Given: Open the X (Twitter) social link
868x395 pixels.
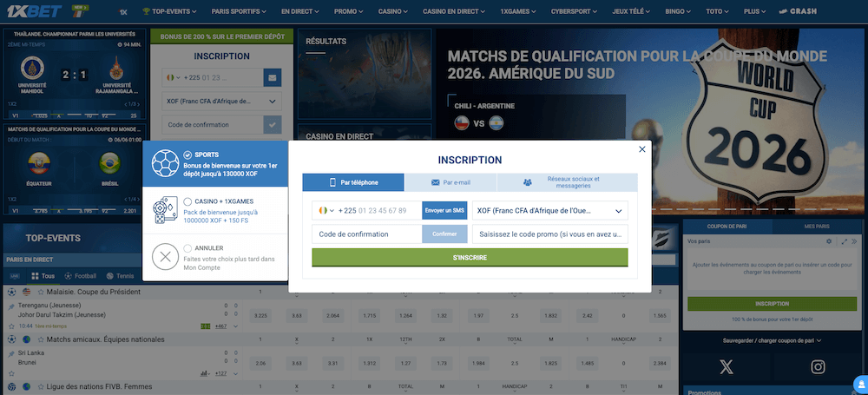Looking at the screenshot, I should pyautogui.click(x=727, y=366).
